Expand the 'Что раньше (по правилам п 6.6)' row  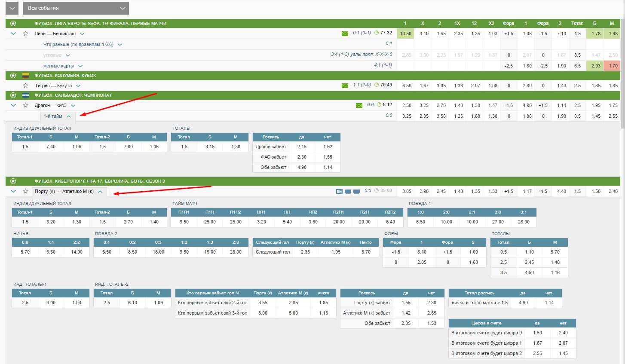coord(120,44)
